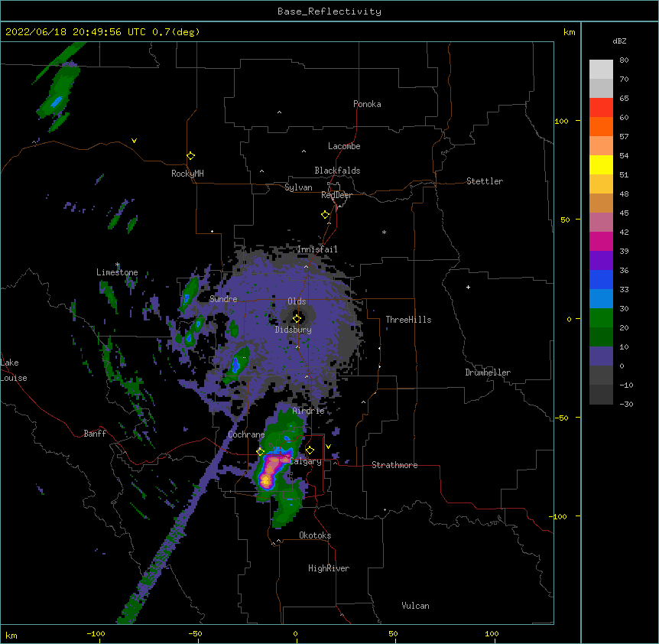Screen dimensions: 659x644
Task: Click the ThreeHills town label
Action: 408,320
